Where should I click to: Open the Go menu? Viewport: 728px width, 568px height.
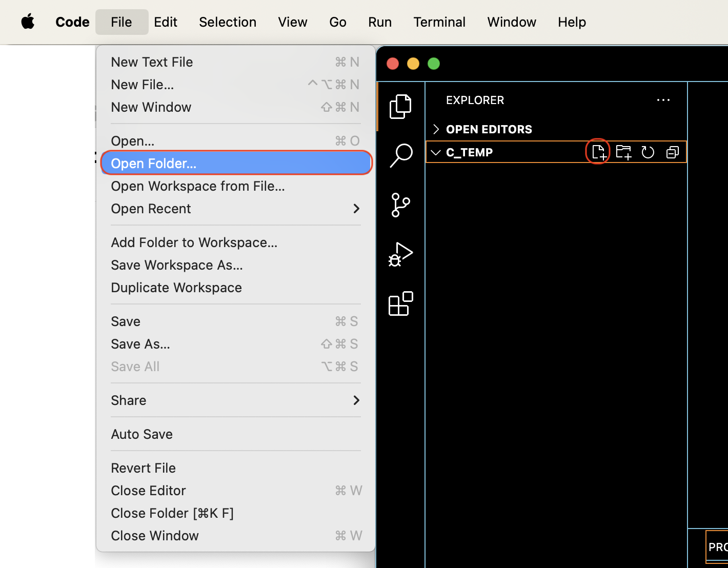click(338, 22)
